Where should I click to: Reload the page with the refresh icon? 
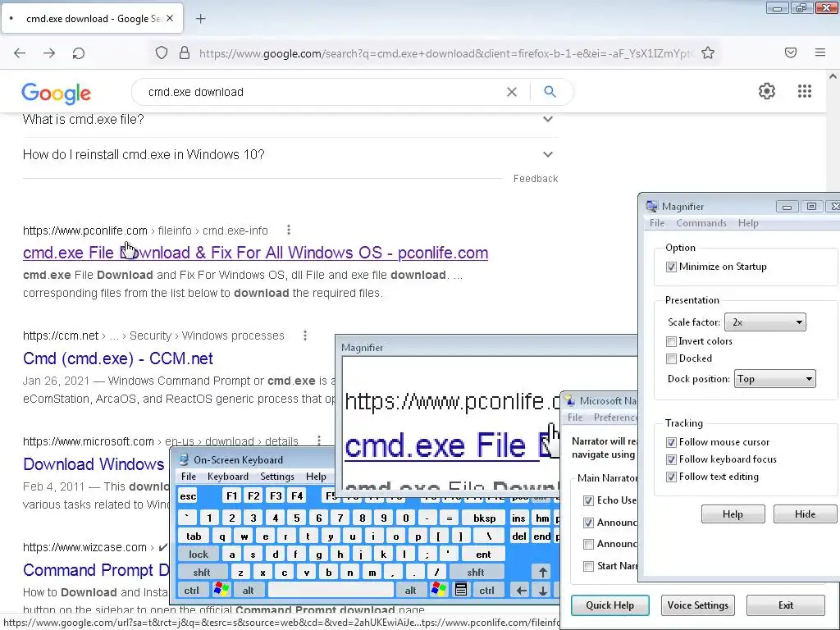(79, 53)
